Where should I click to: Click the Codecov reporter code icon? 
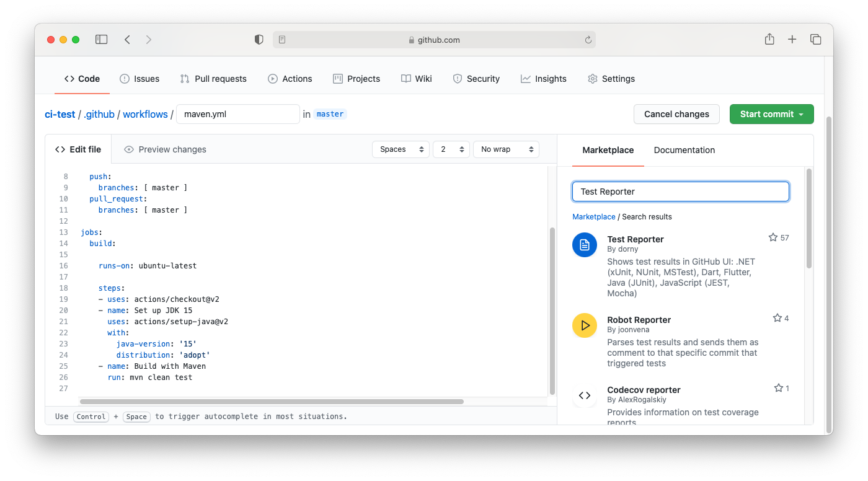pyautogui.click(x=585, y=395)
